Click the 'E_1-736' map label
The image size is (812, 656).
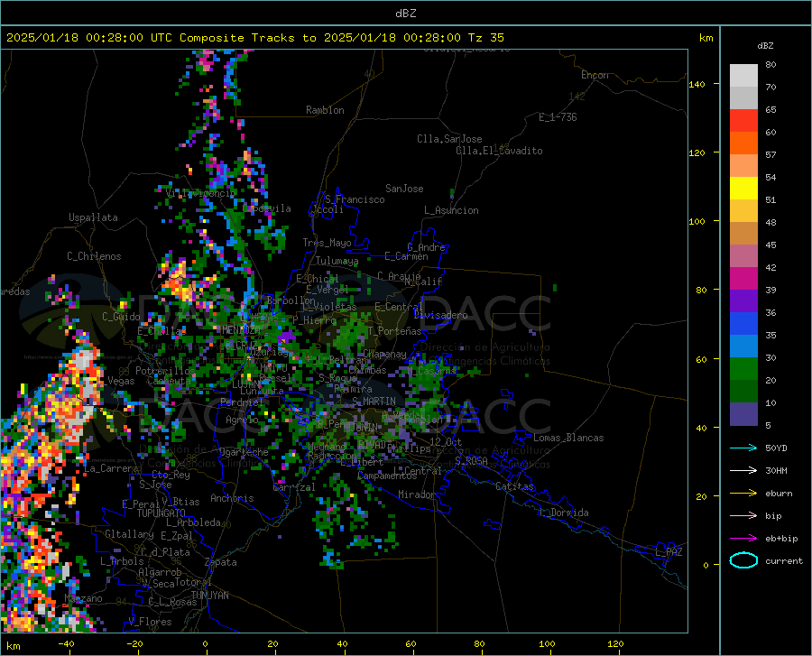558,117
